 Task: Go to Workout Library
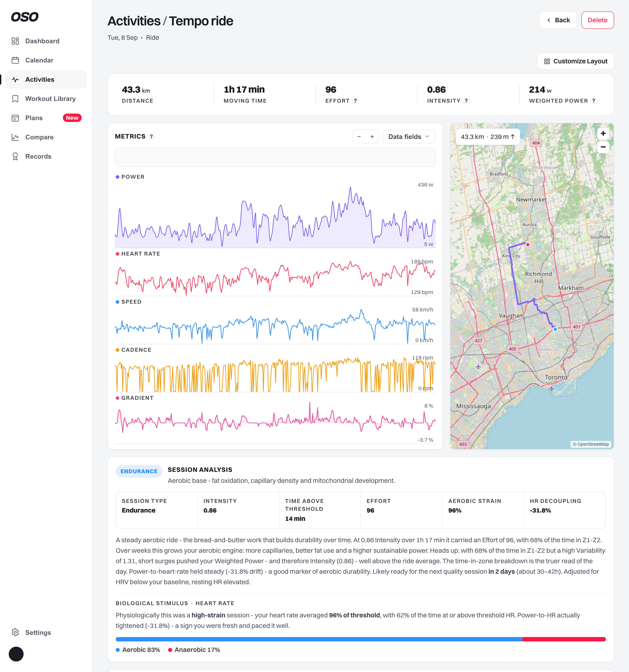46,99
